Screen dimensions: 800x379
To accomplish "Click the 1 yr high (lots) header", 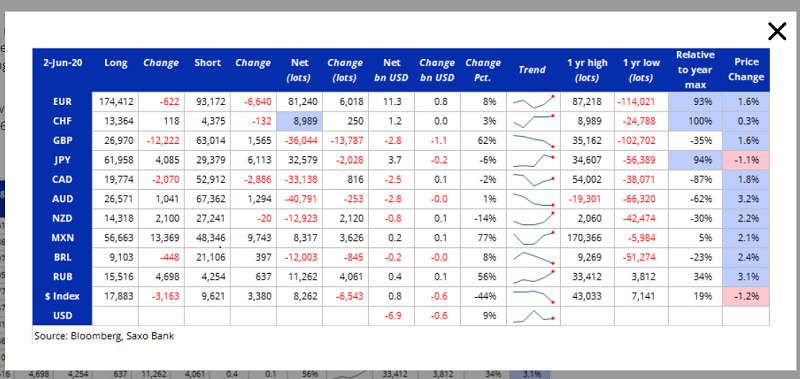I will click(x=587, y=70).
